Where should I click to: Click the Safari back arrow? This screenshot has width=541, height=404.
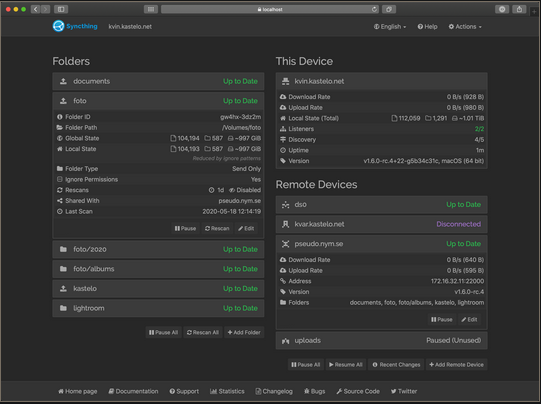click(x=36, y=9)
